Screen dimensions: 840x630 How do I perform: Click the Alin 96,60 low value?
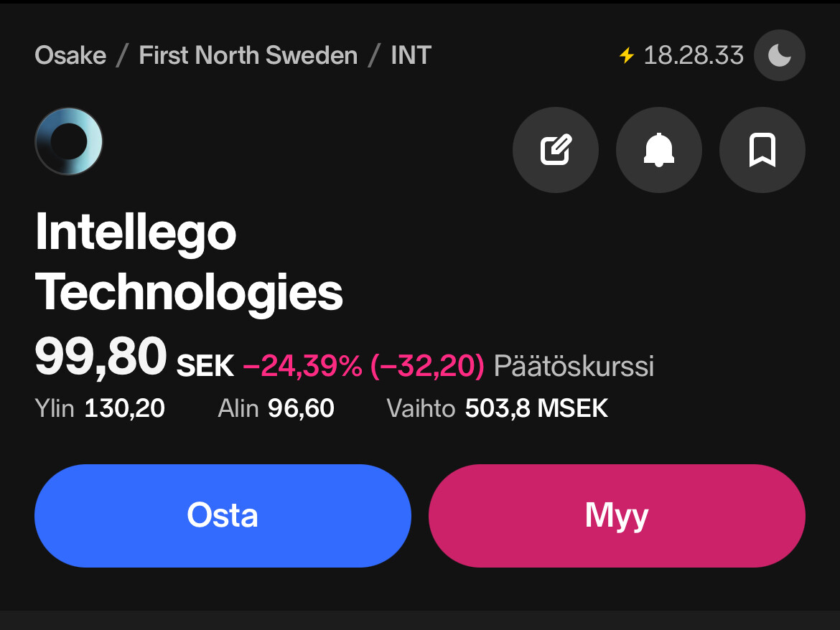(x=276, y=408)
